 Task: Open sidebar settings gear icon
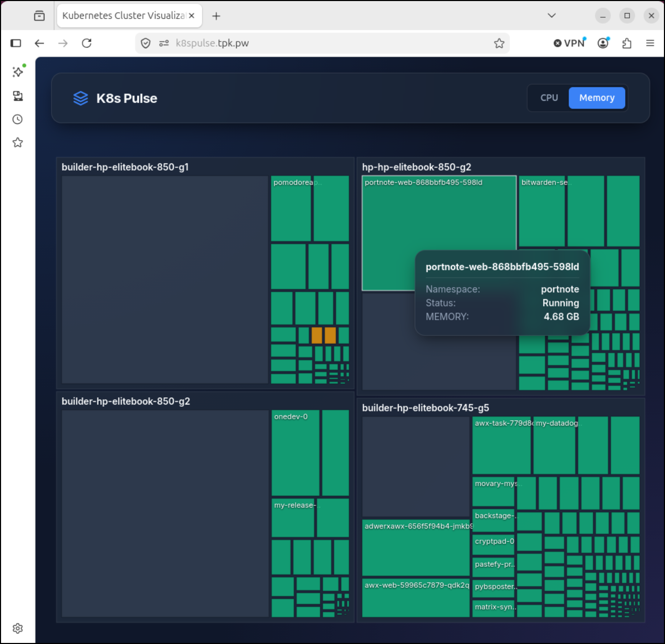point(18,628)
